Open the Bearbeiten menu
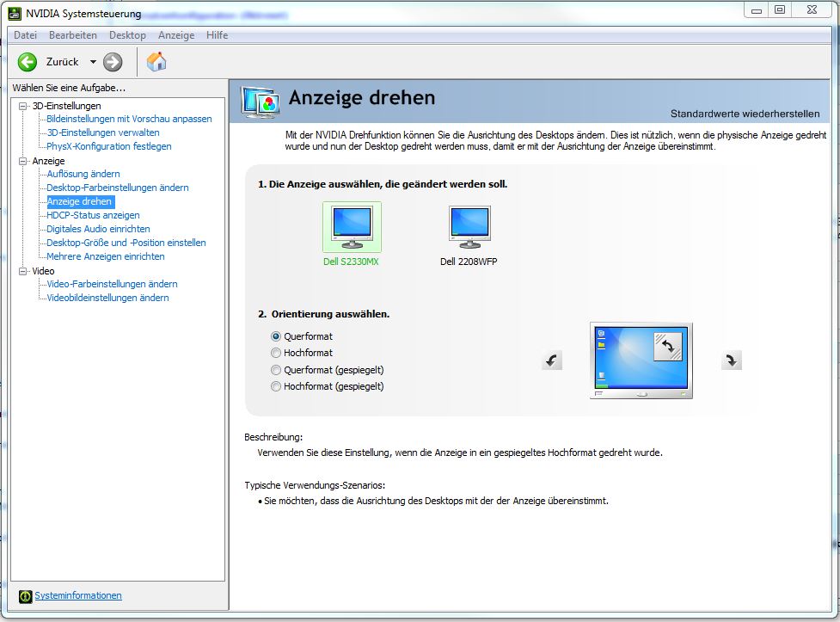The height and width of the screenshot is (622, 840). coord(73,35)
